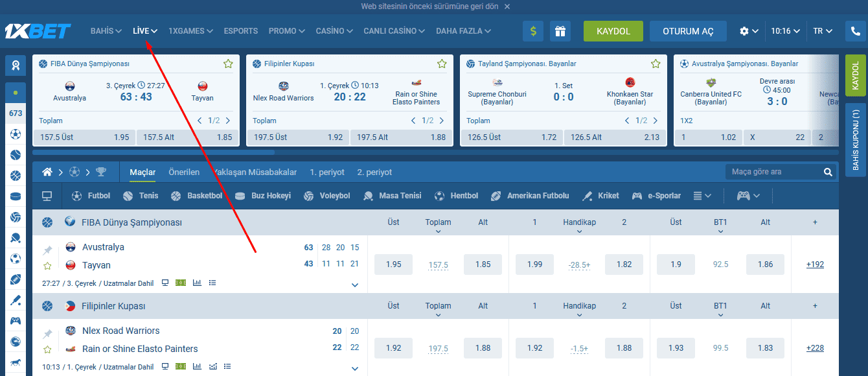Open the CASINO menu

334,31
